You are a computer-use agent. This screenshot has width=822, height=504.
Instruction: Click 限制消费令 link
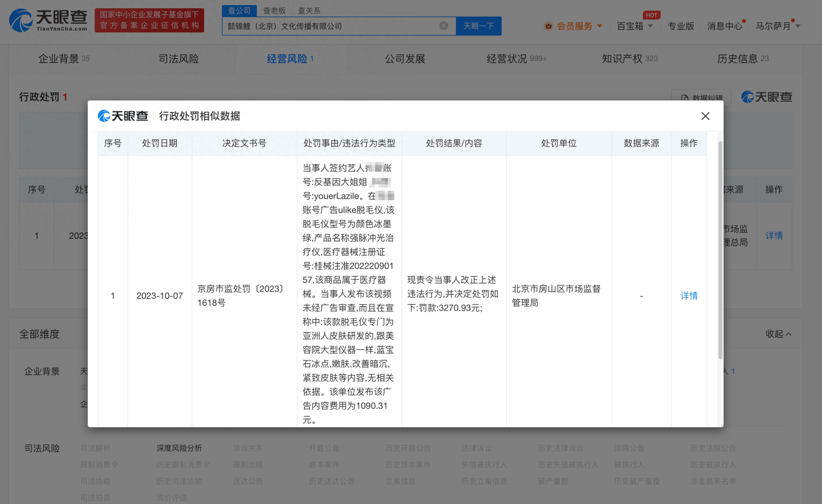(x=99, y=464)
